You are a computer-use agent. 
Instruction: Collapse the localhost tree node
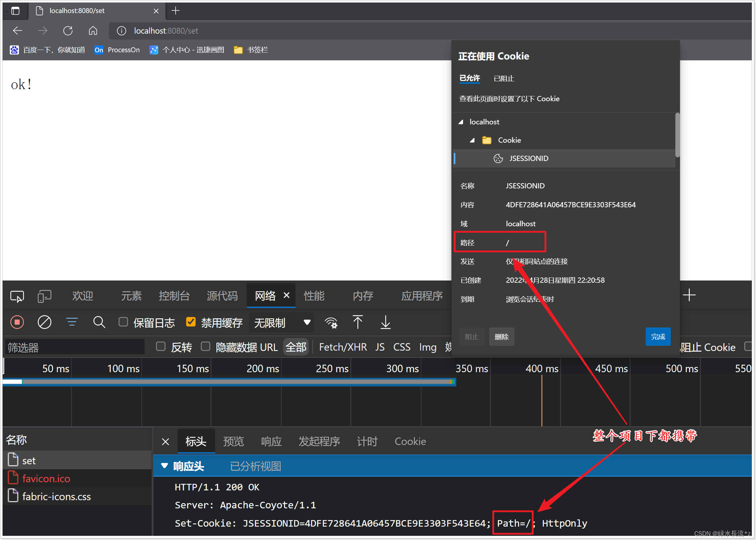coord(461,122)
